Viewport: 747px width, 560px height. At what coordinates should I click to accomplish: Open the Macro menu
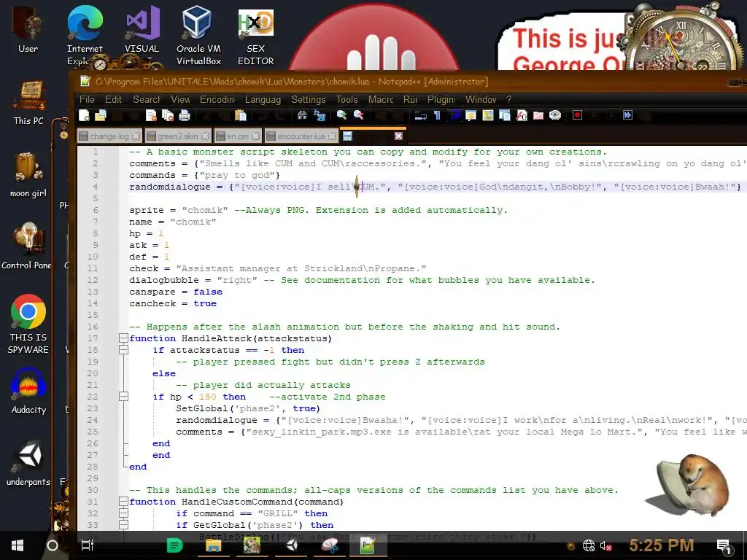pos(381,99)
